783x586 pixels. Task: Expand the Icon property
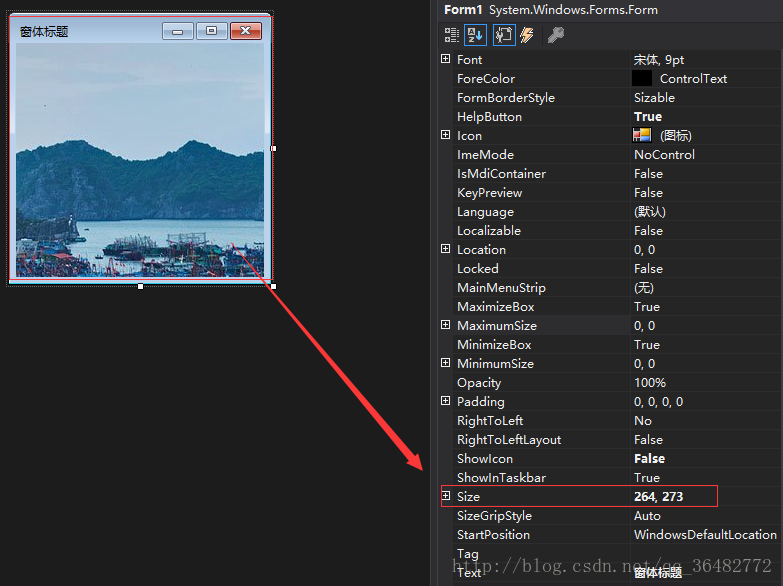445,135
